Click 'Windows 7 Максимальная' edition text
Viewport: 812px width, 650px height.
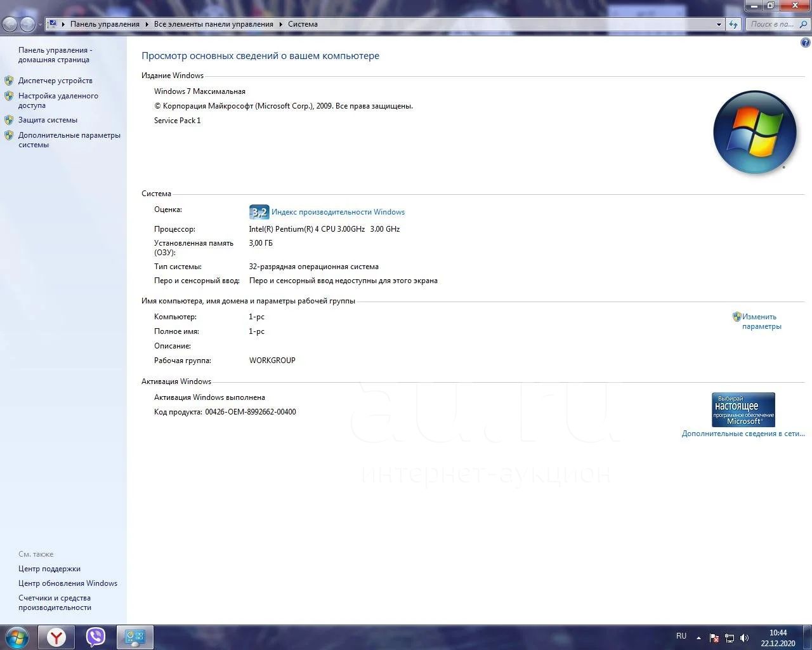pos(200,91)
